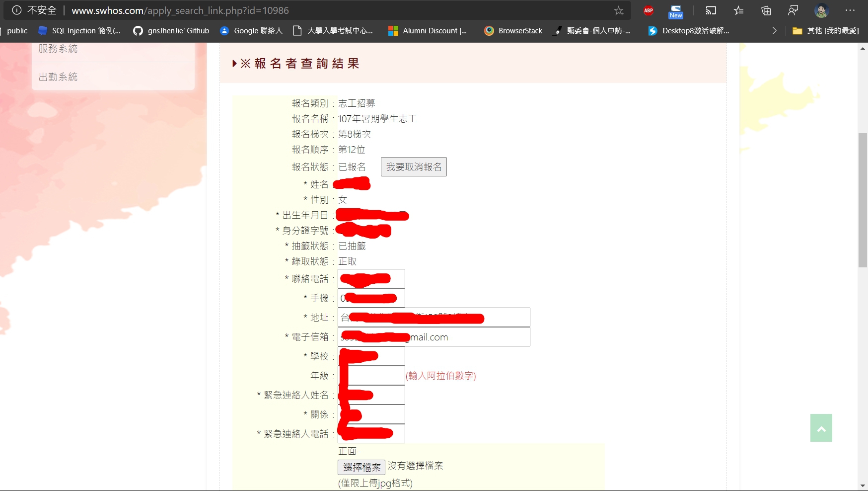Click the 輸入阿拉伯數字 hint text
This screenshot has width=868, height=491.
tap(441, 376)
